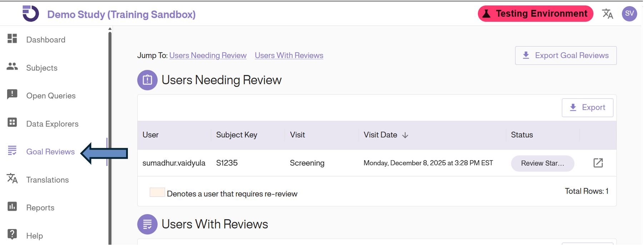Image resolution: width=644 pixels, height=245 pixels.
Task: Open review for S1235 via external-link icon
Action: [598, 163]
